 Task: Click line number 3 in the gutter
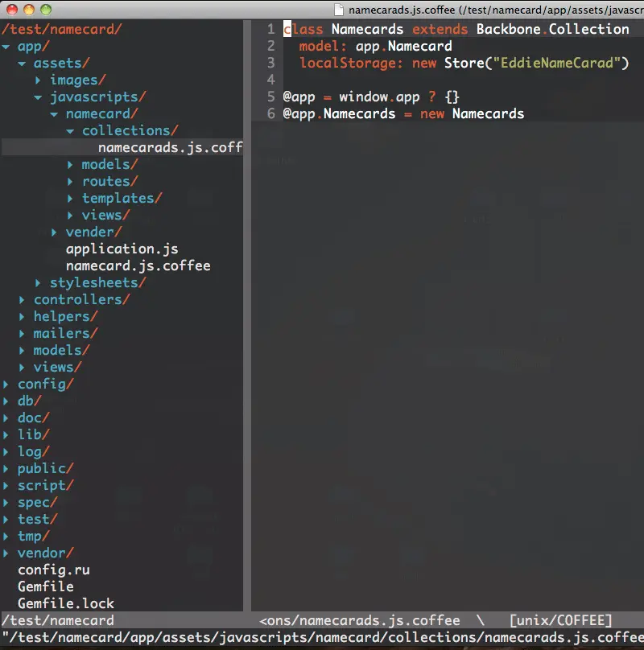click(270, 63)
